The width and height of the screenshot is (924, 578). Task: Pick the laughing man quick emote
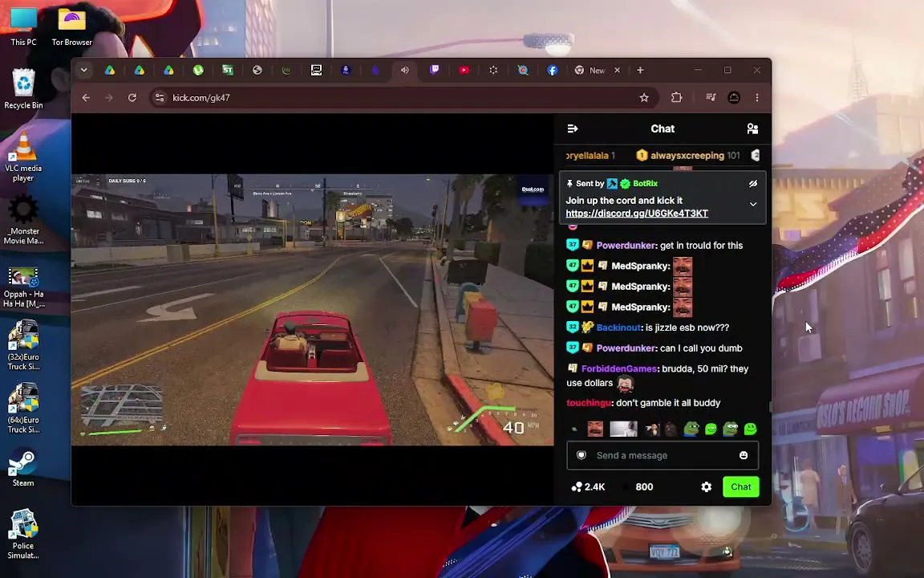595,429
